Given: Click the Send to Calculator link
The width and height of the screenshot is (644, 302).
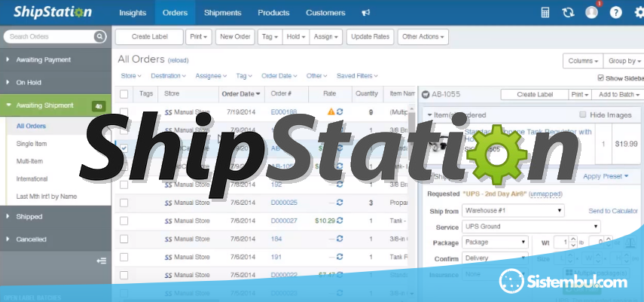Looking at the screenshot, I should [x=613, y=211].
